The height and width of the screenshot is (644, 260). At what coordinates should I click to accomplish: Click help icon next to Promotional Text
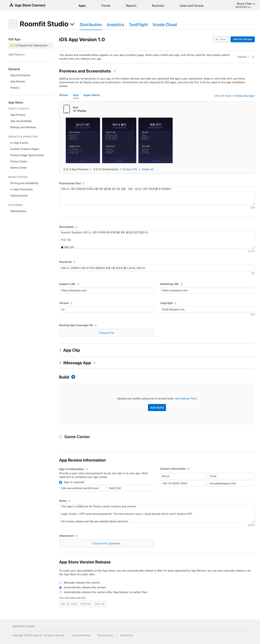[83, 183]
